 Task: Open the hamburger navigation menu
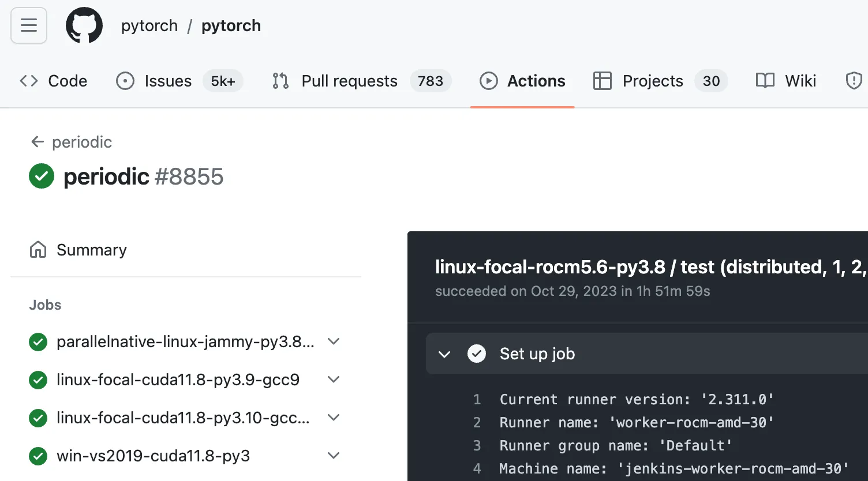coord(29,25)
